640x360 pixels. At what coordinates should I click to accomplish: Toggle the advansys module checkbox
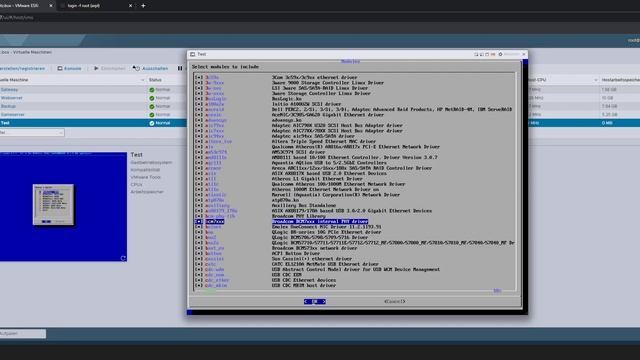[x=199, y=120]
